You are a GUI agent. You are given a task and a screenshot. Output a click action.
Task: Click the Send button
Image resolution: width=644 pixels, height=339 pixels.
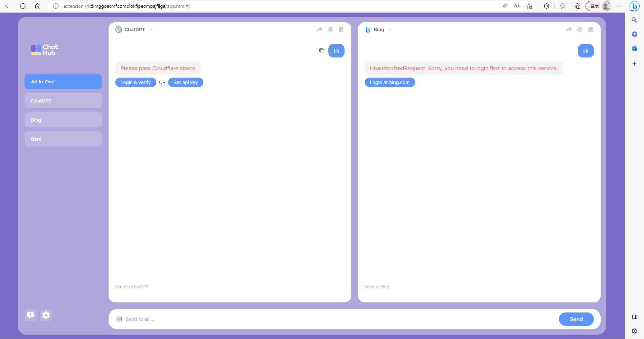pyautogui.click(x=576, y=319)
